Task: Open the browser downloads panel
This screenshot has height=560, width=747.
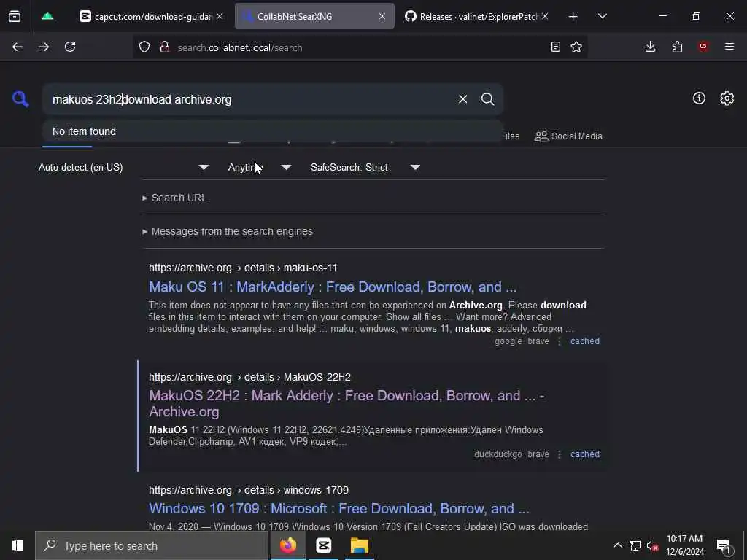Action: (x=650, y=47)
